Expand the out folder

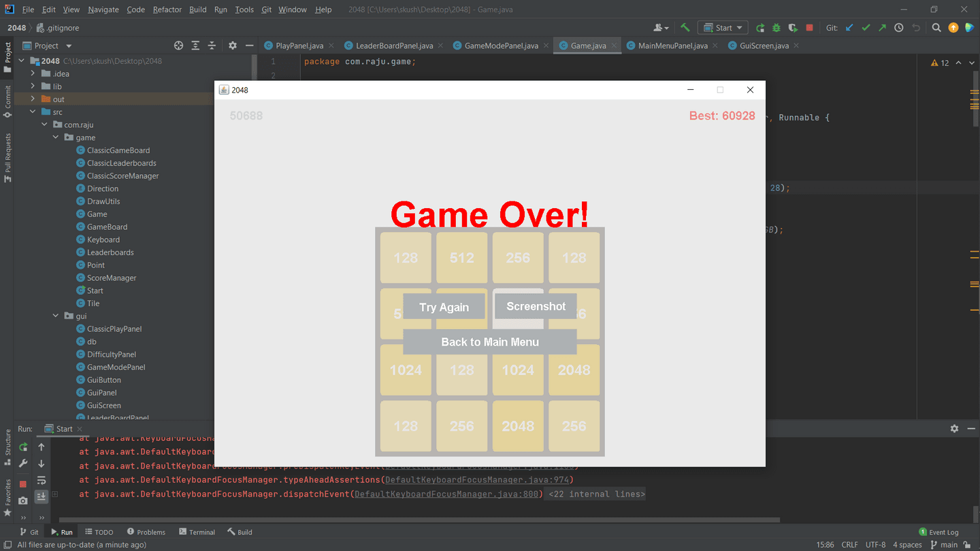point(33,99)
